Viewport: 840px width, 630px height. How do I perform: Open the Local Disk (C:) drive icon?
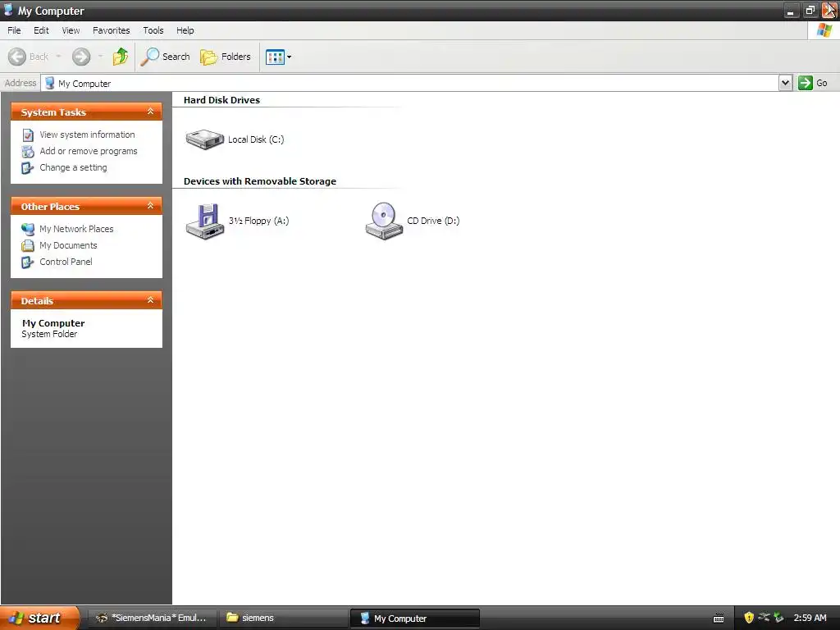[204, 139]
